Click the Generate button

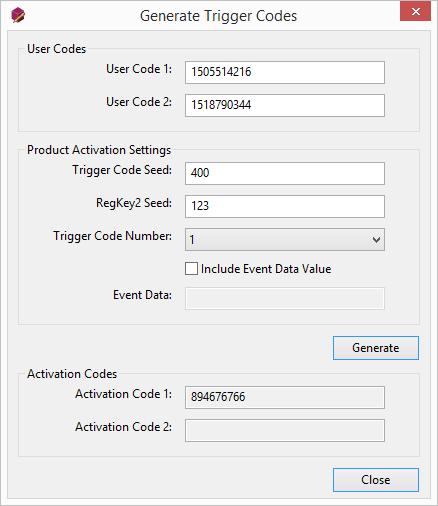point(376,348)
